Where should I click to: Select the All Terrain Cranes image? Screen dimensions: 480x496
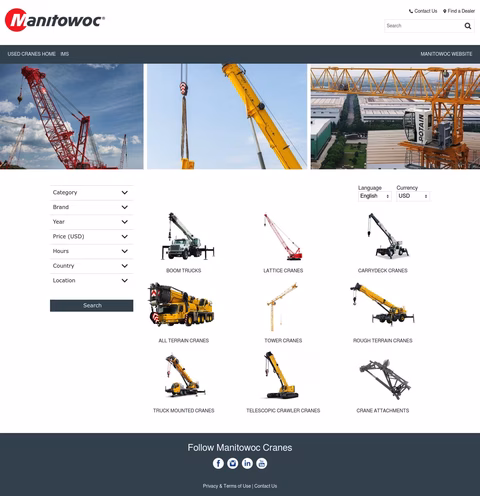coord(181,304)
